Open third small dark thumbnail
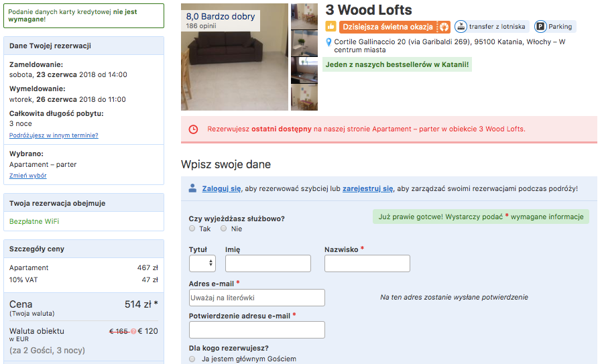The image size is (600, 364). tap(304, 70)
